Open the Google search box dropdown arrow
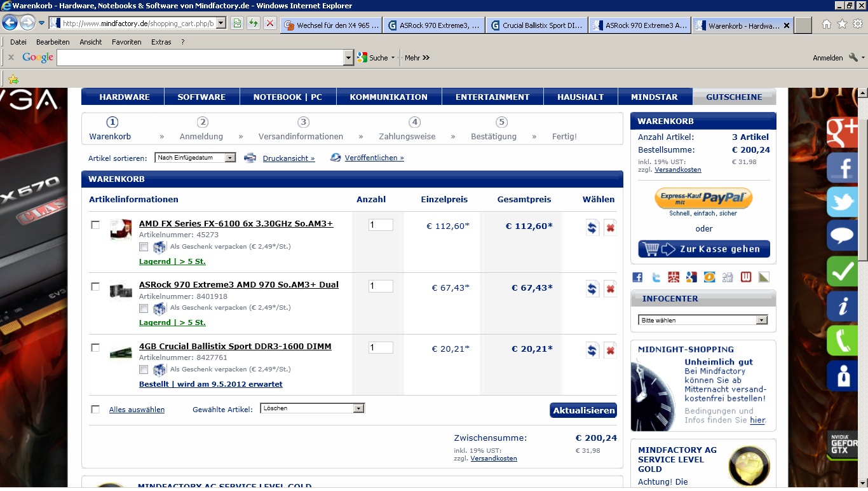868x491 pixels. tap(348, 57)
